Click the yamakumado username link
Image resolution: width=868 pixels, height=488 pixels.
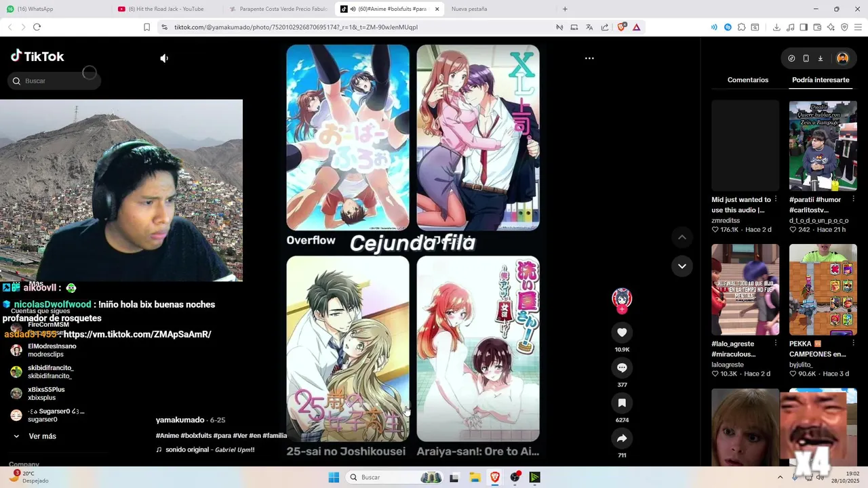tap(180, 420)
